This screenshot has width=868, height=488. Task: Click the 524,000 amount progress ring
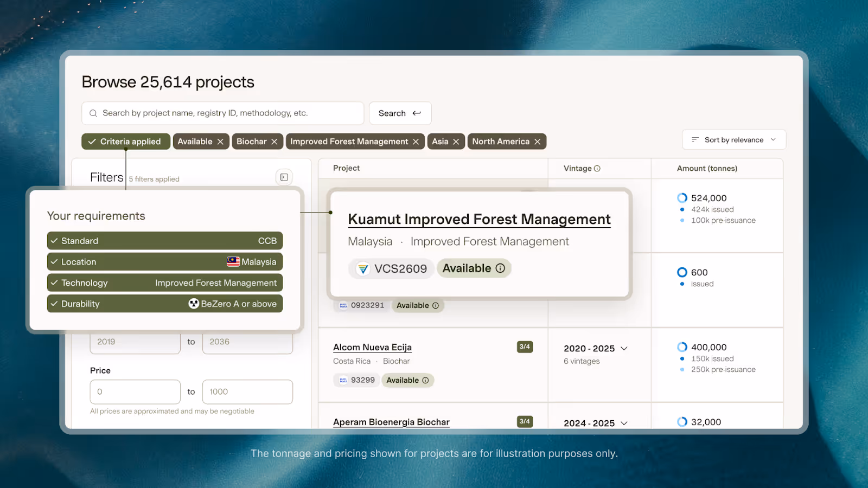click(682, 198)
